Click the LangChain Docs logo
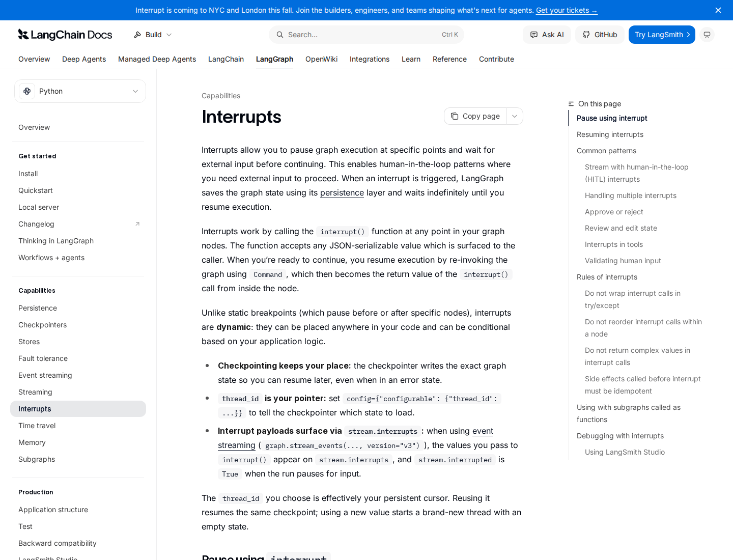Image resolution: width=733 pixels, height=560 pixels. pyautogui.click(x=65, y=35)
